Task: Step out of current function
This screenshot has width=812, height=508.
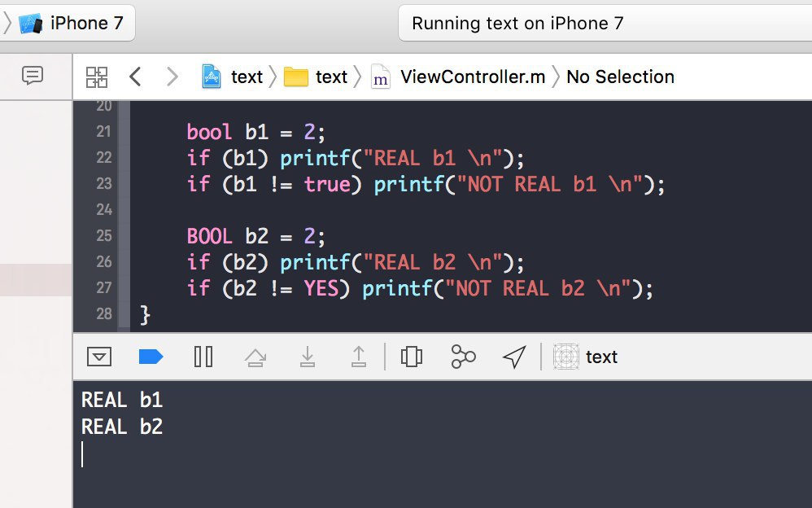Action: point(358,357)
